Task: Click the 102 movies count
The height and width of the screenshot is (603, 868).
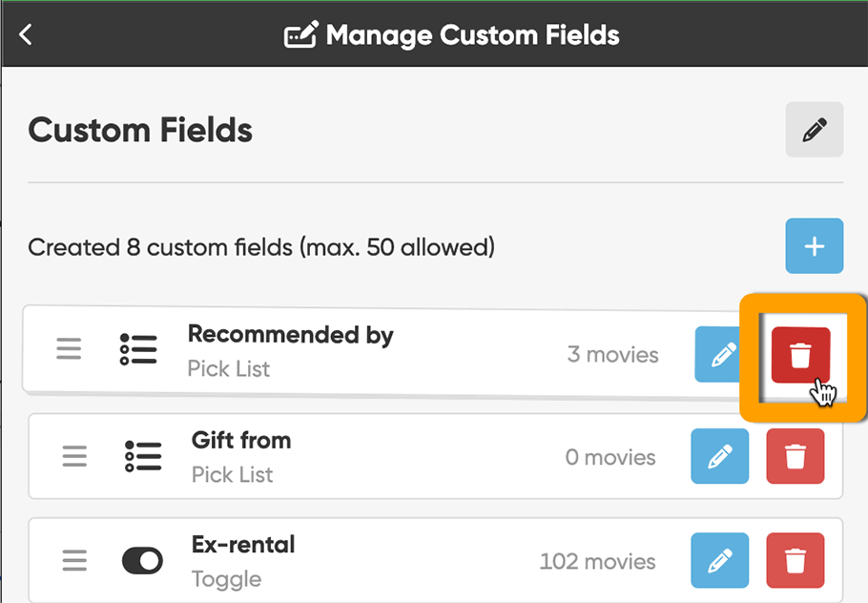Action: [x=597, y=561]
